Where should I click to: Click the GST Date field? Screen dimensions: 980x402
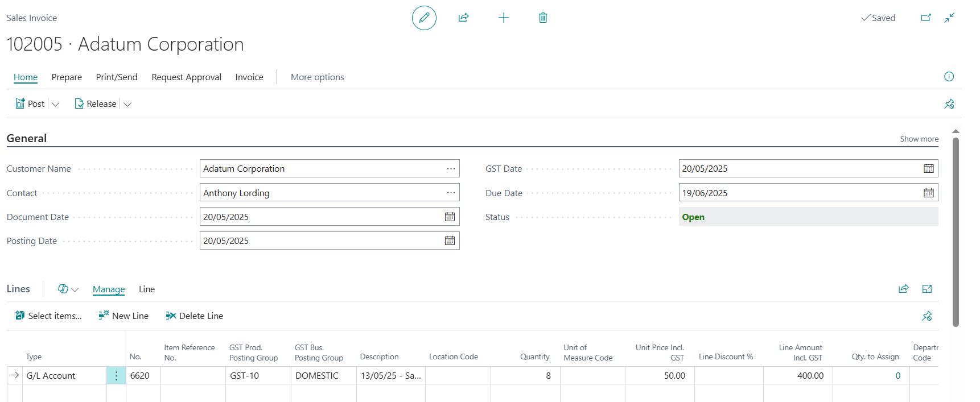point(808,168)
